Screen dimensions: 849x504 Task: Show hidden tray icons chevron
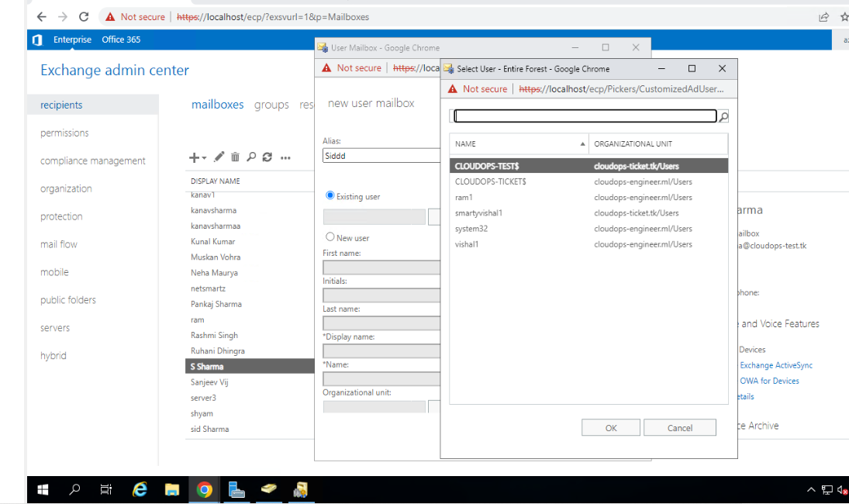pyautogui.click(x=811, y=490)
